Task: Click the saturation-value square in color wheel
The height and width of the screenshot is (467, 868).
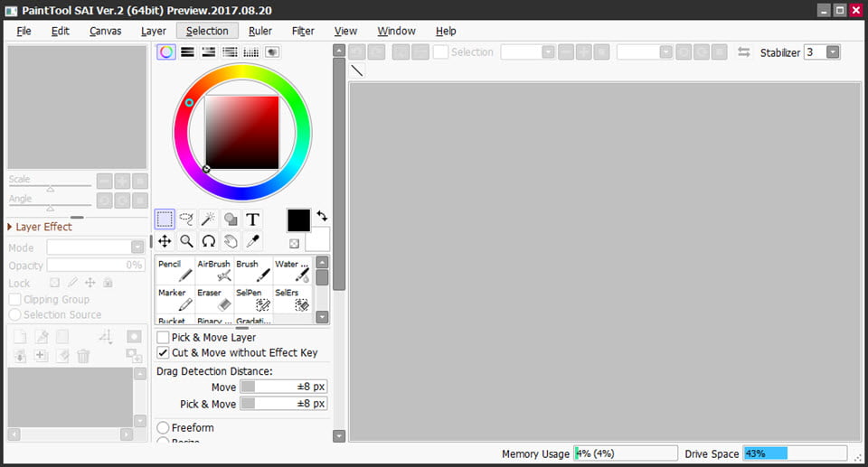Action: coord(242,132)
